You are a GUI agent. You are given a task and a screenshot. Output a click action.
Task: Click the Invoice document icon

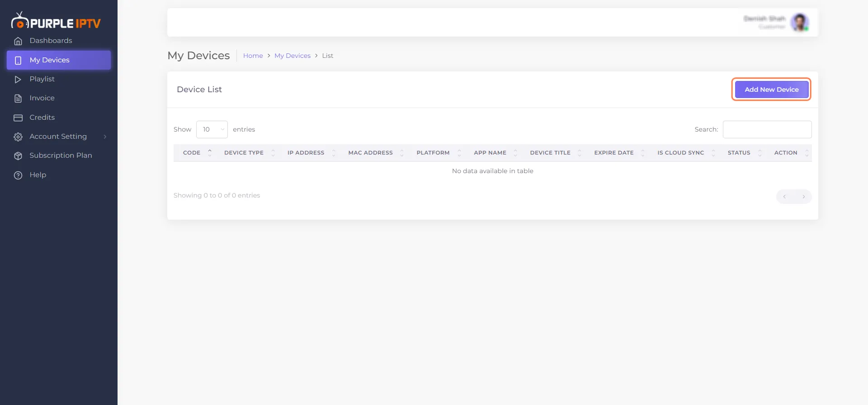tap(18, 99)
